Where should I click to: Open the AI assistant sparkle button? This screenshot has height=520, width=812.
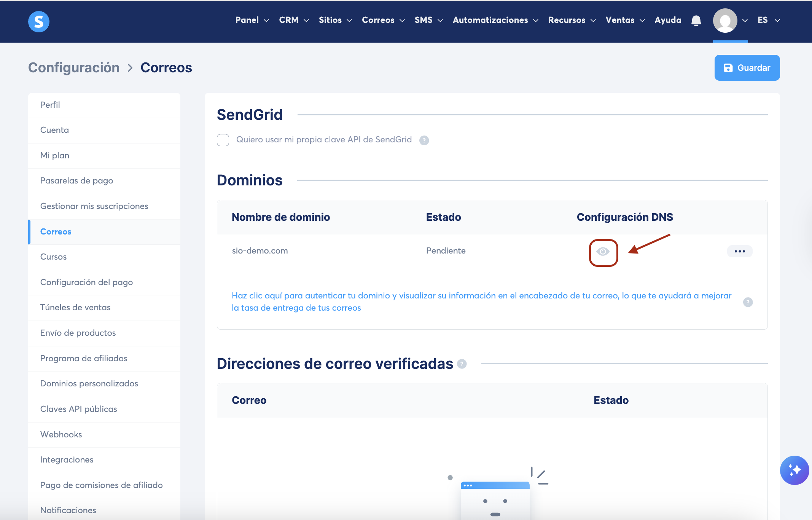pyautogui.click(x=794, y=470)
